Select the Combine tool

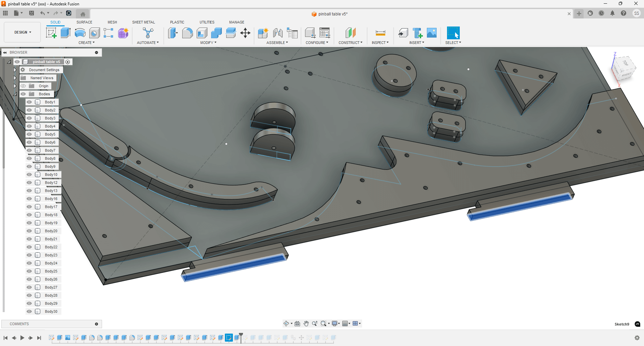pos(216,33)
